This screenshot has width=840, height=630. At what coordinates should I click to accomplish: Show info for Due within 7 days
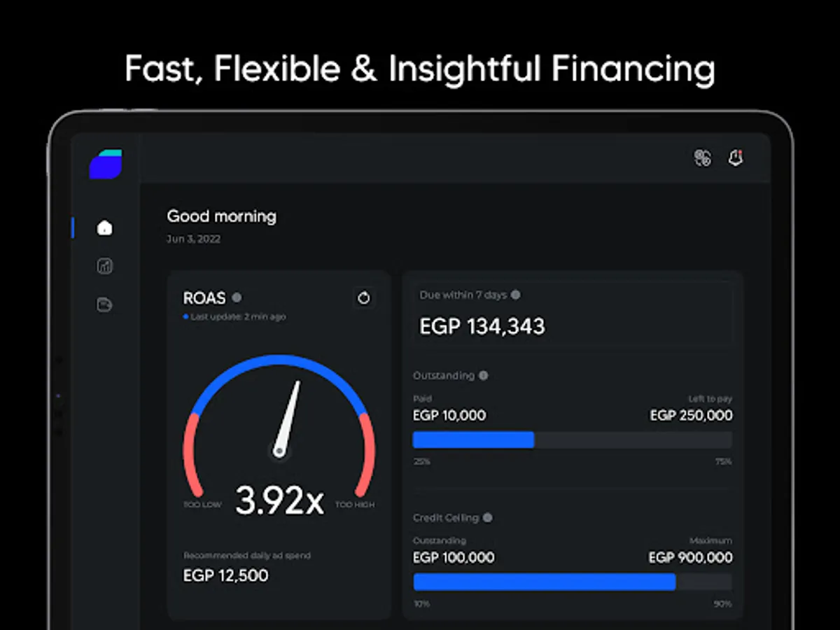[x=516, y=295]
